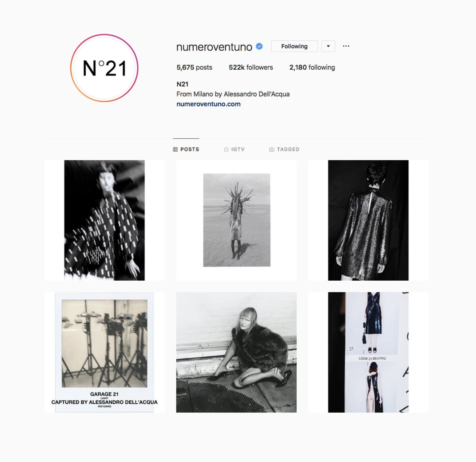This screenshot has width=476, height=462.
Task: Open the Look 21 Beatriz board post
Action: click(368, 352)
